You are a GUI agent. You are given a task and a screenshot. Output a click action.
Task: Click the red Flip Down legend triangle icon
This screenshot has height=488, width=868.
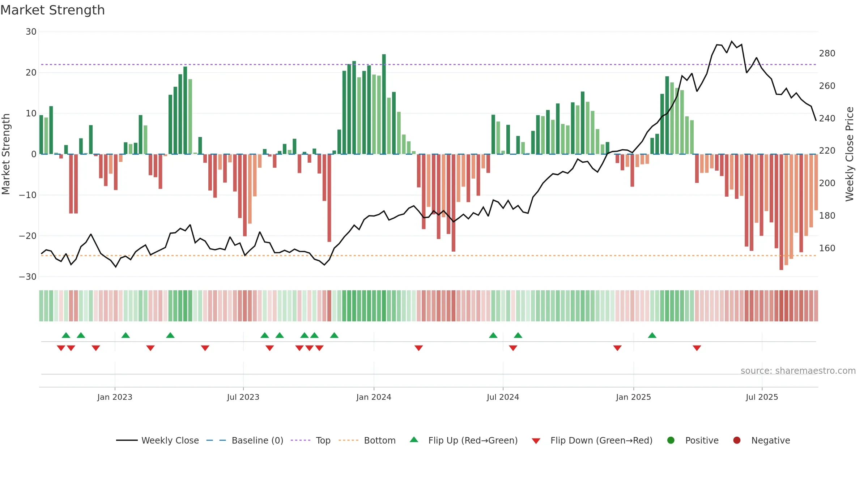coord(536,441)
